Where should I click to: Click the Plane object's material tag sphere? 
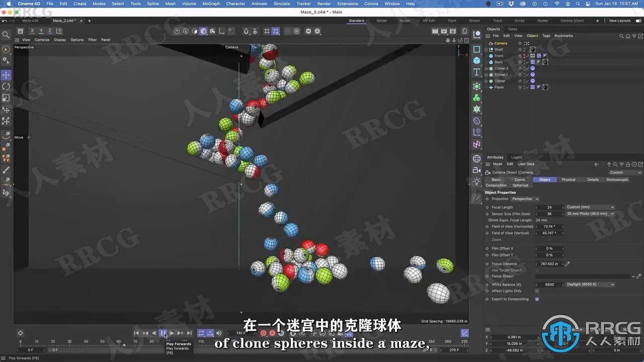click(545, 87)
